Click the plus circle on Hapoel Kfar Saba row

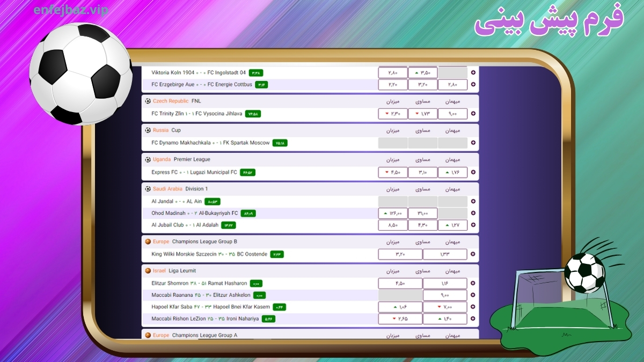pos(472,307)
